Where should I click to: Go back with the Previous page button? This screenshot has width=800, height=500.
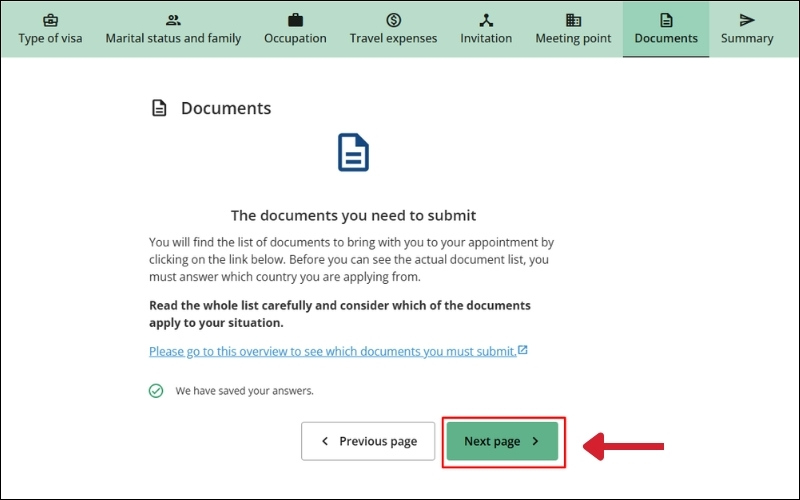368,441
